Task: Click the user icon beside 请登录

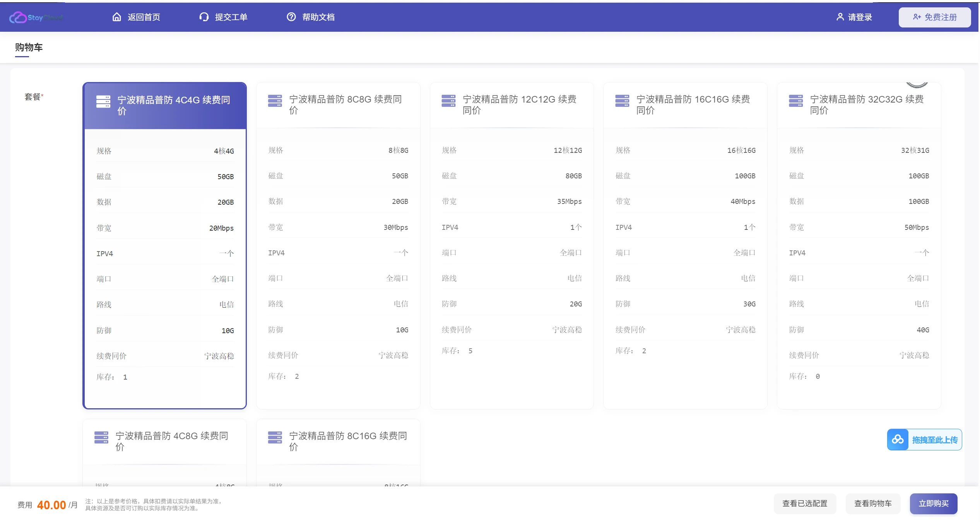Action: pos(840,17)
